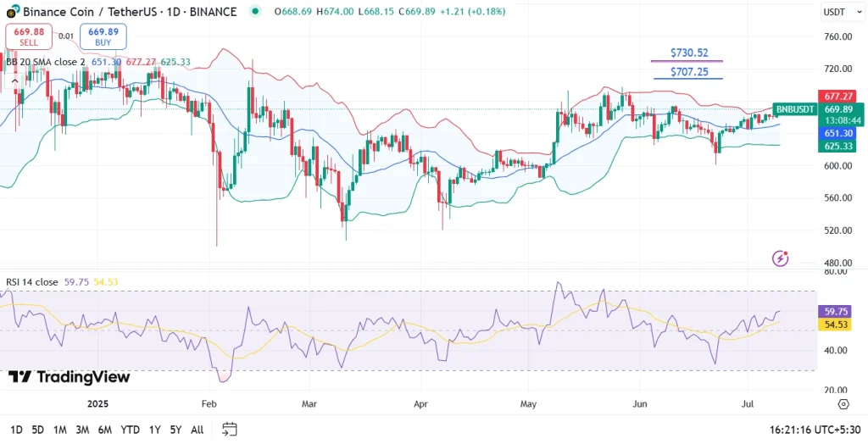Click the purple lightning flash icon
Image resolution: width=868 pixels, height=444 pixels.
(780, 258)
